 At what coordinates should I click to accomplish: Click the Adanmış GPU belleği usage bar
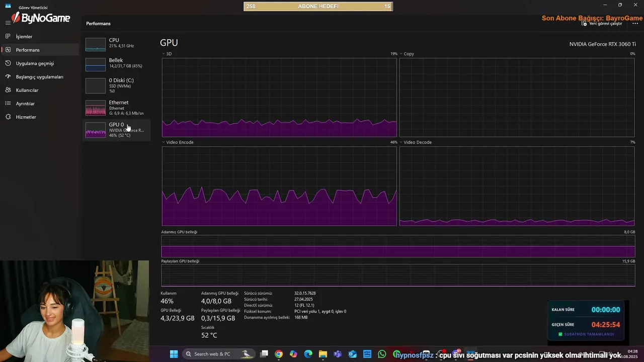398,246
